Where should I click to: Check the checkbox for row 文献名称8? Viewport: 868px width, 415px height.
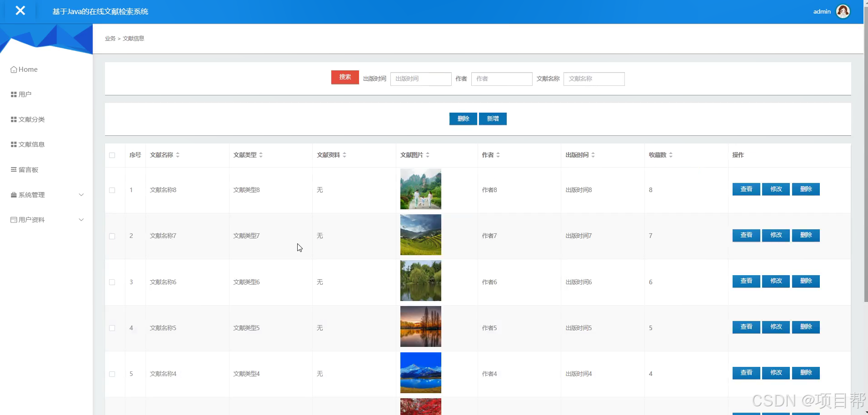(x=112, y=190)
